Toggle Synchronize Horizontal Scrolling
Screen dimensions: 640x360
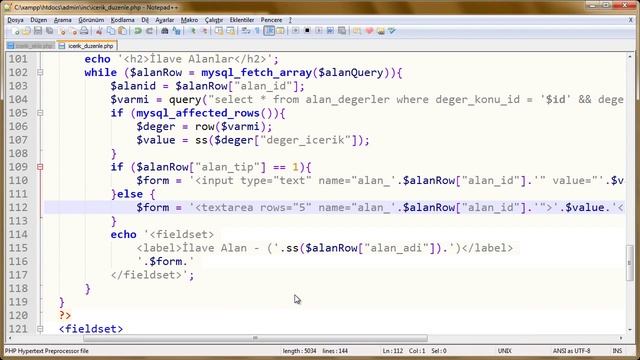pos(231,31)
